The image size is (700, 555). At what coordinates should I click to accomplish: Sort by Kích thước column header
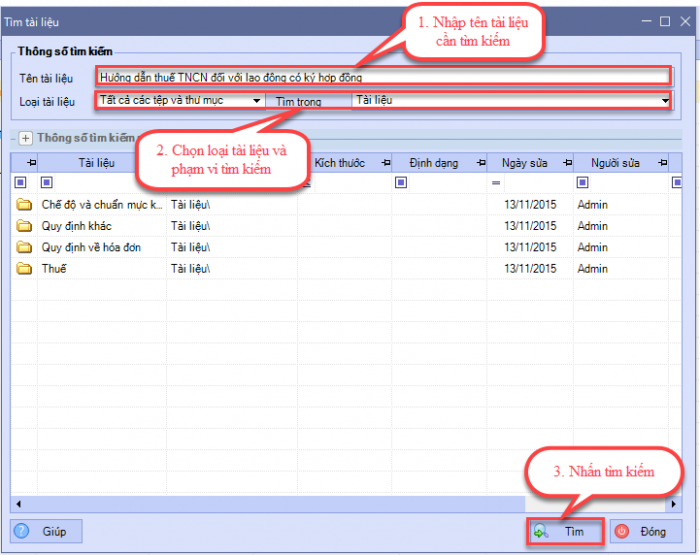point(339,163)
